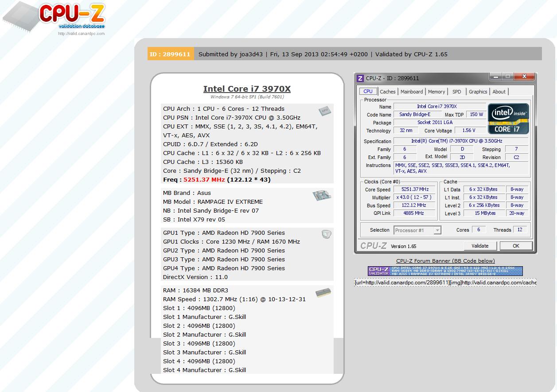Click the RAM Speed 1302.7 MHz line
This screenshot has height=392, width=557.
pos(234,299)
